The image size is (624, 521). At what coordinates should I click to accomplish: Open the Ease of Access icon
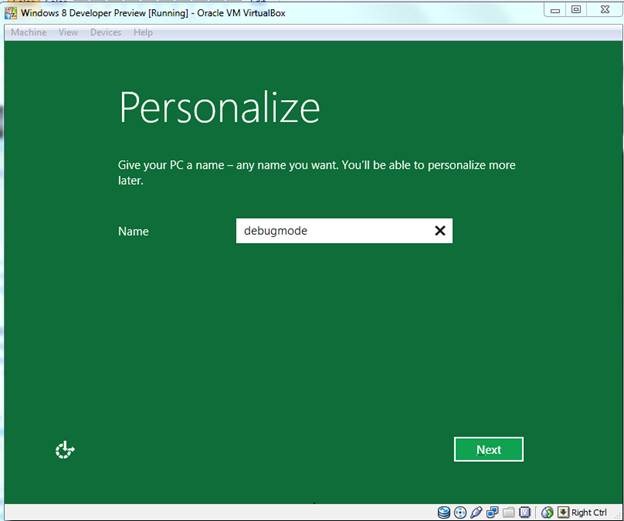pyautogui.click(x=65, y=450)
